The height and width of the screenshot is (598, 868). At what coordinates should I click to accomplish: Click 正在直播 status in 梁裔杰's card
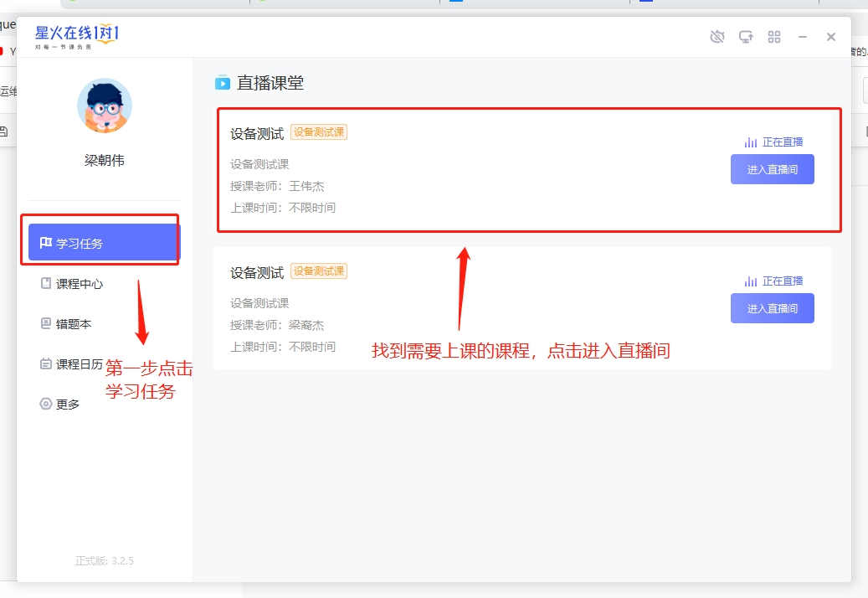(x=773, y=281)
